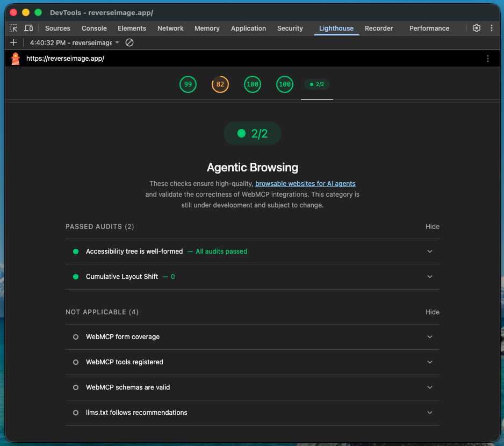504x446 pixels.
Task: Toggle the device toolbar icon
Action: coord(28,28)
